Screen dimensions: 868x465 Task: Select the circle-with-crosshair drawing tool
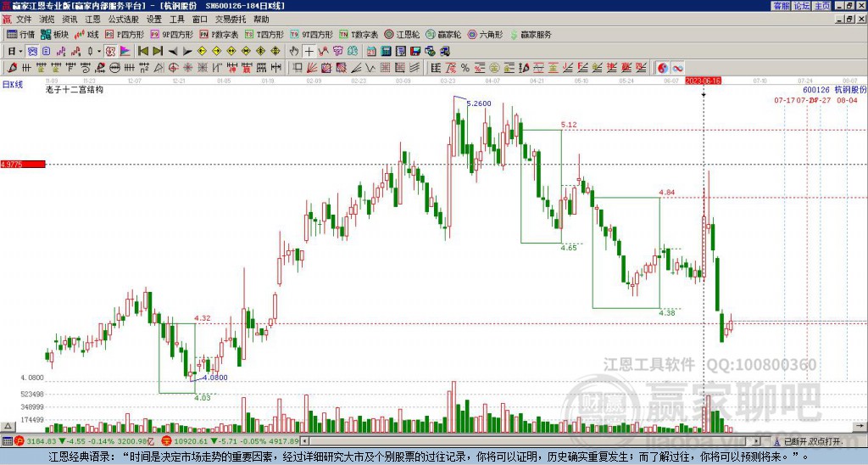pyautogui.click(x=173, y=68)
